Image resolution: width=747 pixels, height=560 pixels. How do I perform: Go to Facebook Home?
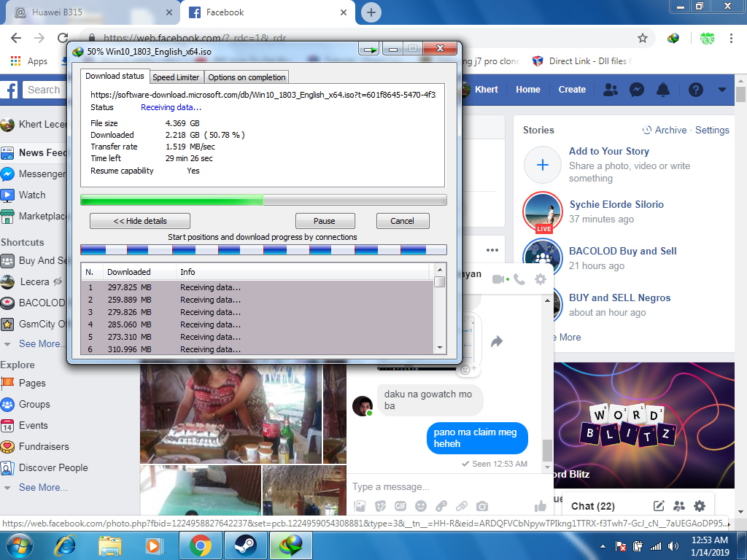pyautogui.click(x=528, y=90)
